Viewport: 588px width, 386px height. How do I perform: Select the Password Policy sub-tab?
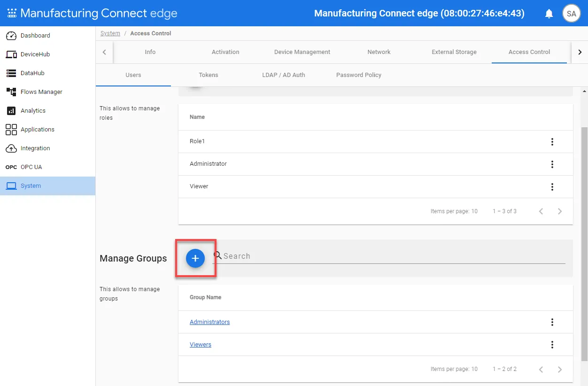click(x=359, y=75)
